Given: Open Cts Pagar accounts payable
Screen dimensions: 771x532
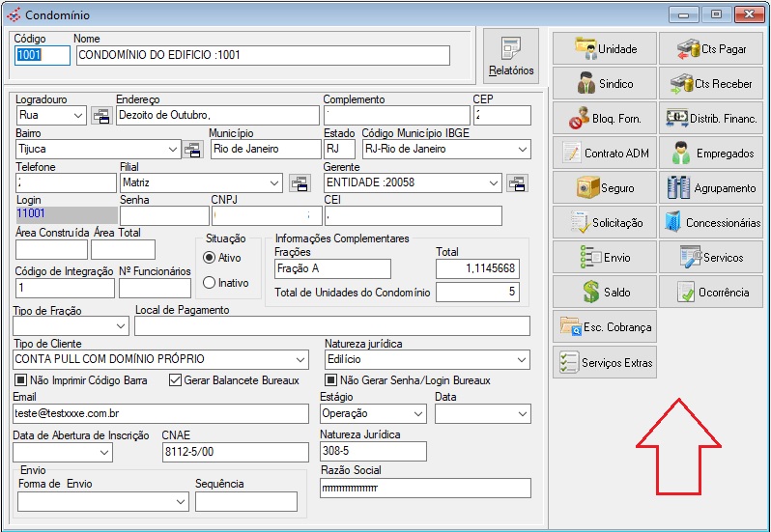Looking at the screenshot, I should point(710,49).
